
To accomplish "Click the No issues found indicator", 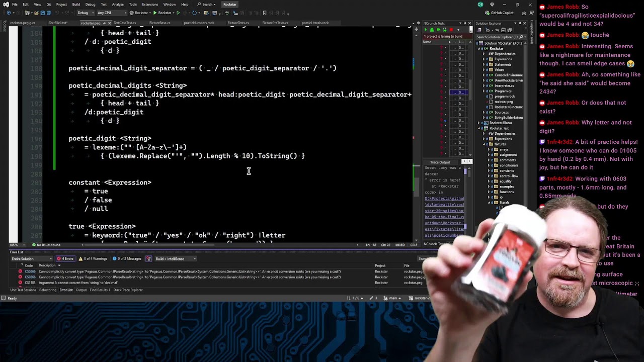I will tap(46, 245).
